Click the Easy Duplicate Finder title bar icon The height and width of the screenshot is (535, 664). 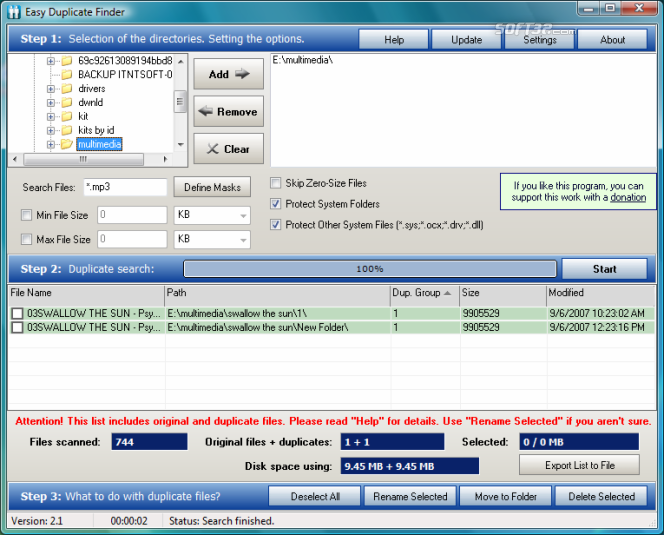coord(14,12)
